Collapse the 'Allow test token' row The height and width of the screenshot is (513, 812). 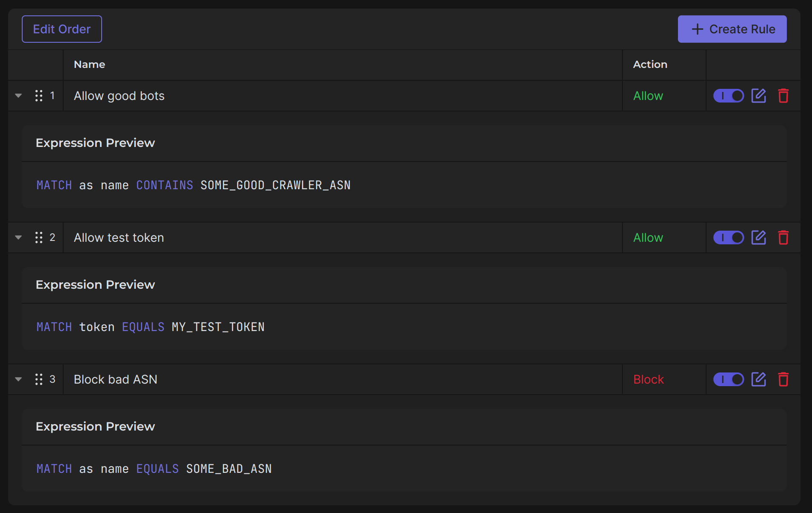(18, 237)
